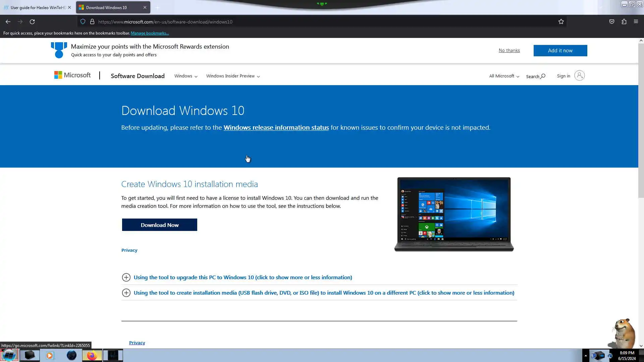Open the All Microsoft dropdown
The height and width of the screenshot is (362, 644).
pyautogui.click(x=504, y=76)
